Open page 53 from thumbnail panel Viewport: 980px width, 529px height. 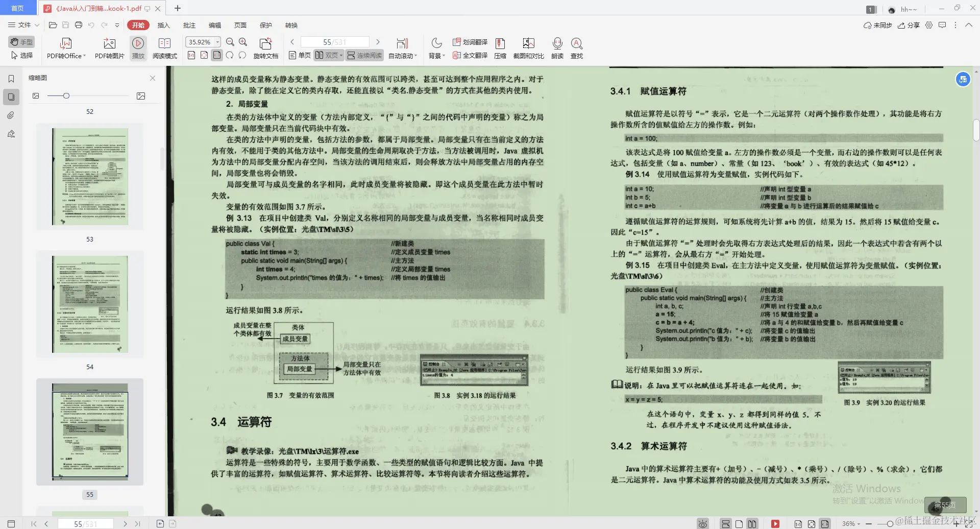[90, 303]
